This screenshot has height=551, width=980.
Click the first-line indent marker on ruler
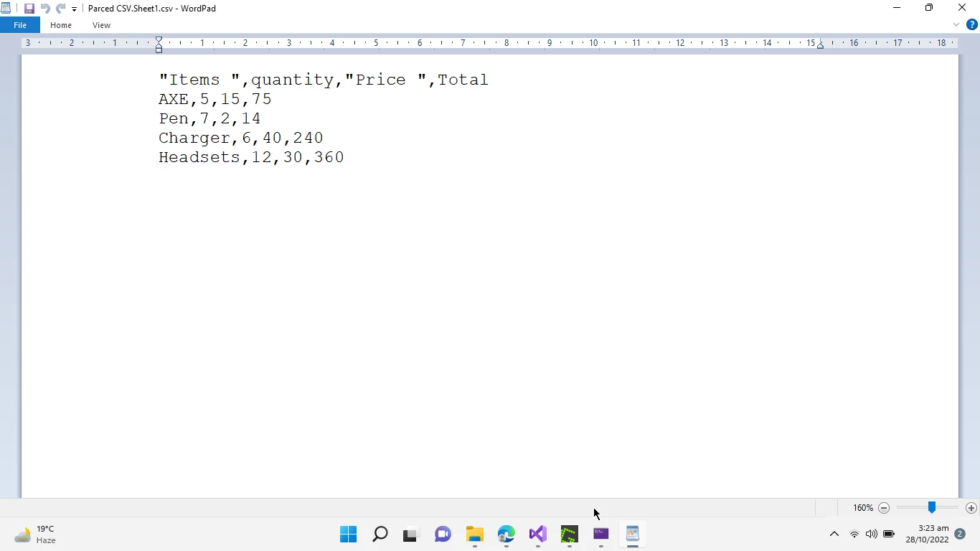tap(159, 39)
